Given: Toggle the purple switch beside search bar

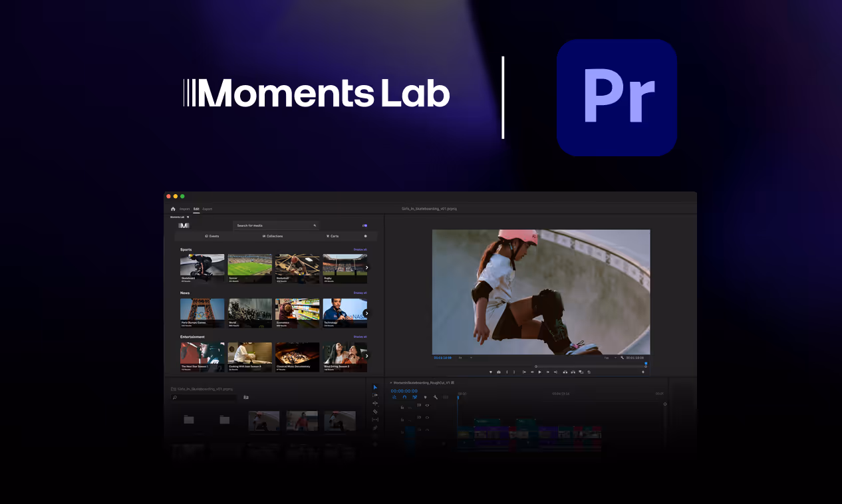Looking at the screenshot, I should (x=364, y=225).
